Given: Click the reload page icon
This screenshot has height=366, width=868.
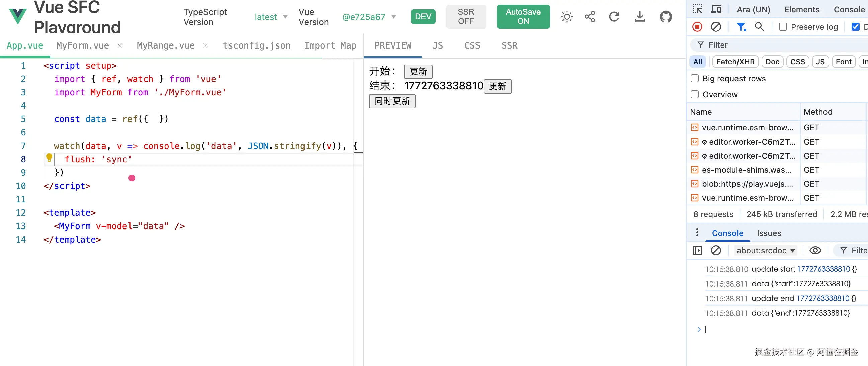Looking at the screenshot, I should pyautogui.click(x=614, y=17).
